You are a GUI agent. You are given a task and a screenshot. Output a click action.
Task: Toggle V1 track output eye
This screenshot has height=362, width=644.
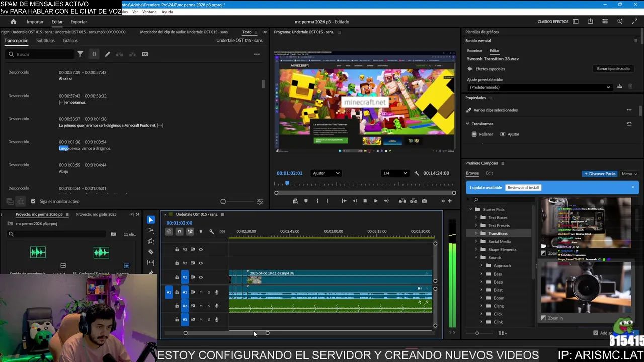pos(201,277)
